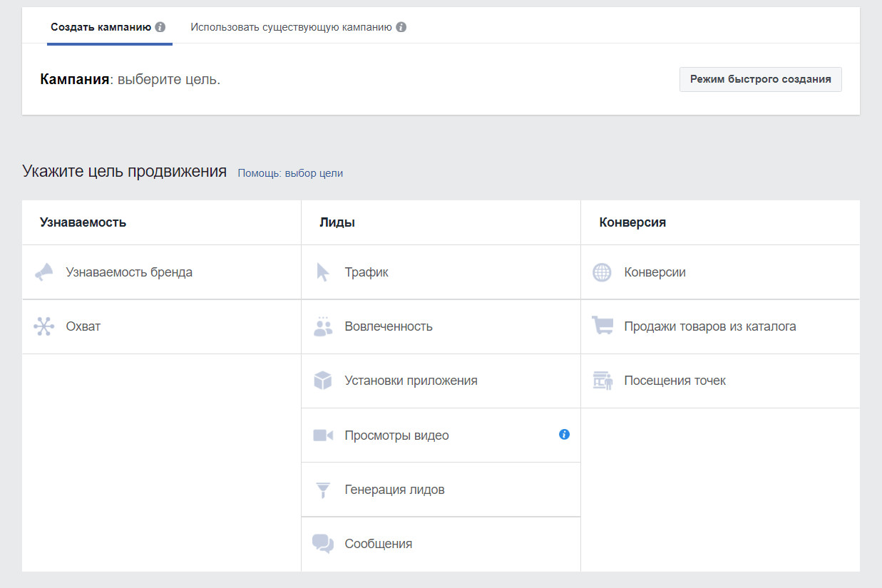Click the store icon for Посещения точек

point(602,381)
